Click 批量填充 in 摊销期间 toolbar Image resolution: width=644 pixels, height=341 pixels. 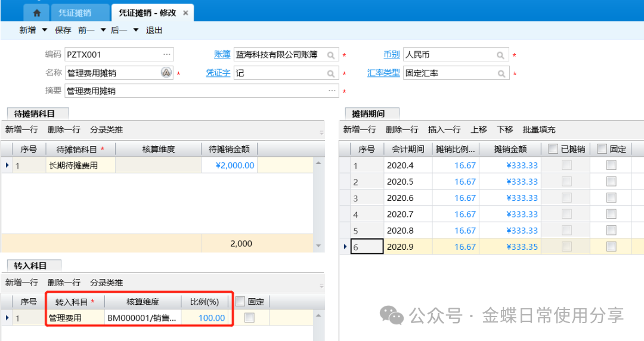[539, 129]
